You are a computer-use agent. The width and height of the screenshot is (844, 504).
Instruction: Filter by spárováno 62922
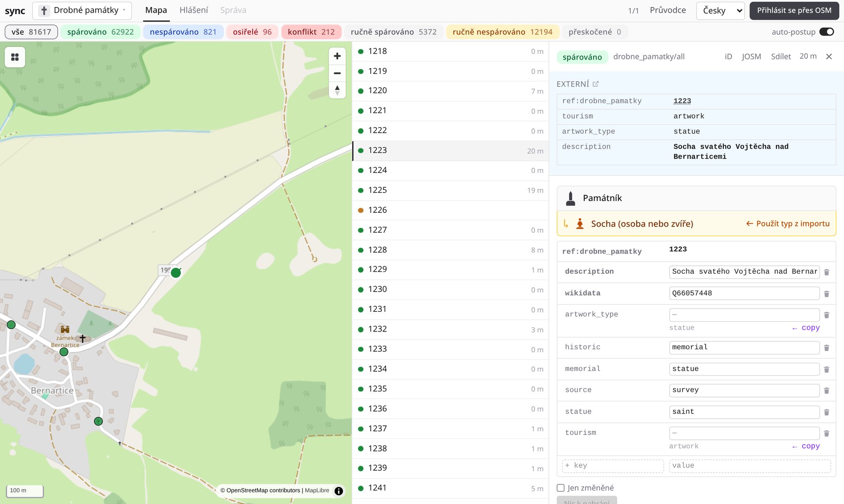100,32
